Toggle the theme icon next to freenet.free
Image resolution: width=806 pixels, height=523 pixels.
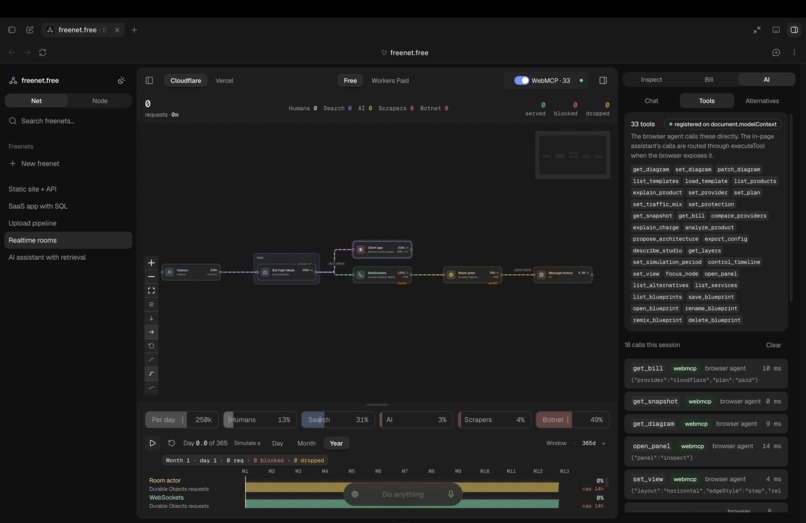click(121, 80)
